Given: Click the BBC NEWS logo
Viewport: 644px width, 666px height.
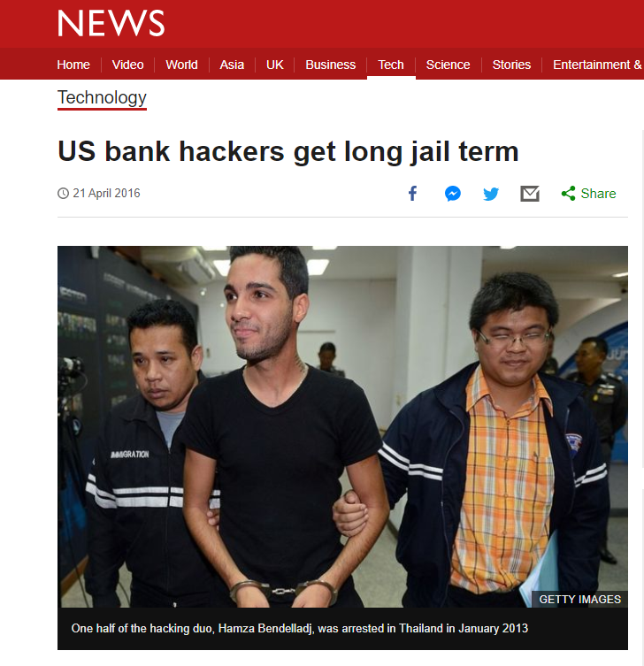Looking at the screenshot, I should click(x=111, y=23).
